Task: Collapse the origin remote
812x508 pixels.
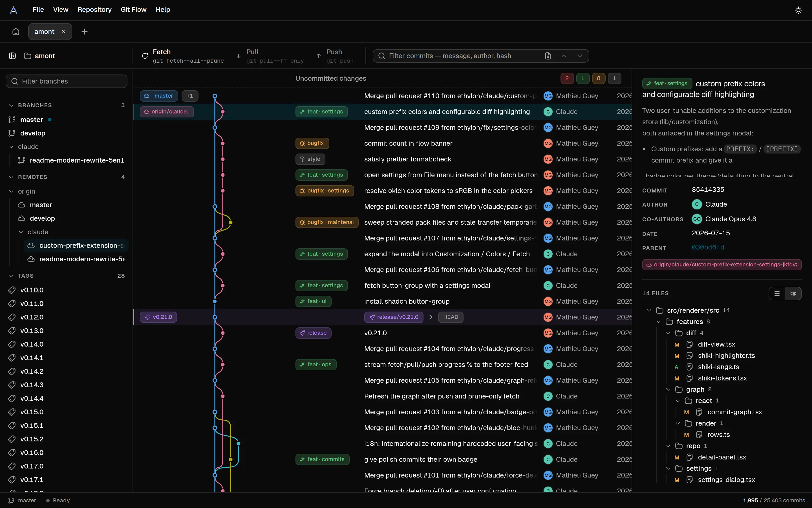Action: [x=11, y=191]
